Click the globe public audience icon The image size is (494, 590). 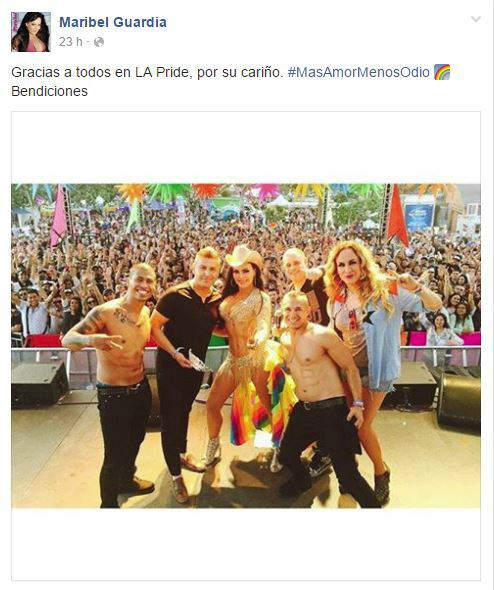(99, 42)
